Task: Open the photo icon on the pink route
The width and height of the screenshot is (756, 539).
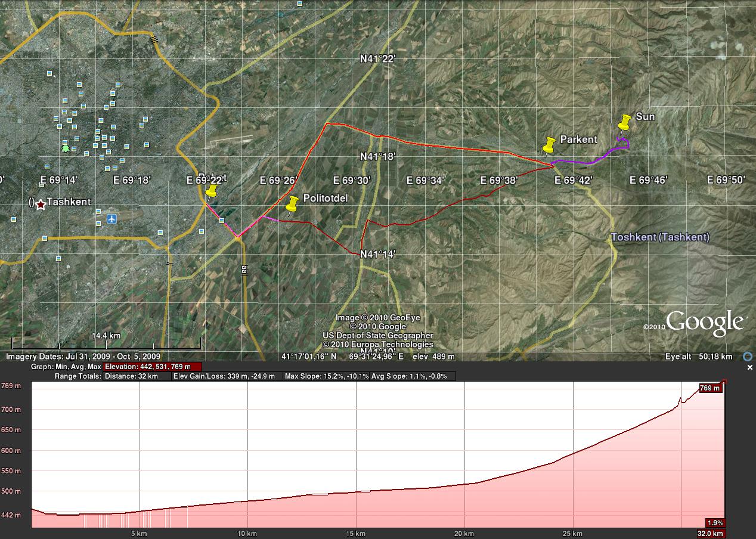Action: pyautogui.click(x=222, y=221)
